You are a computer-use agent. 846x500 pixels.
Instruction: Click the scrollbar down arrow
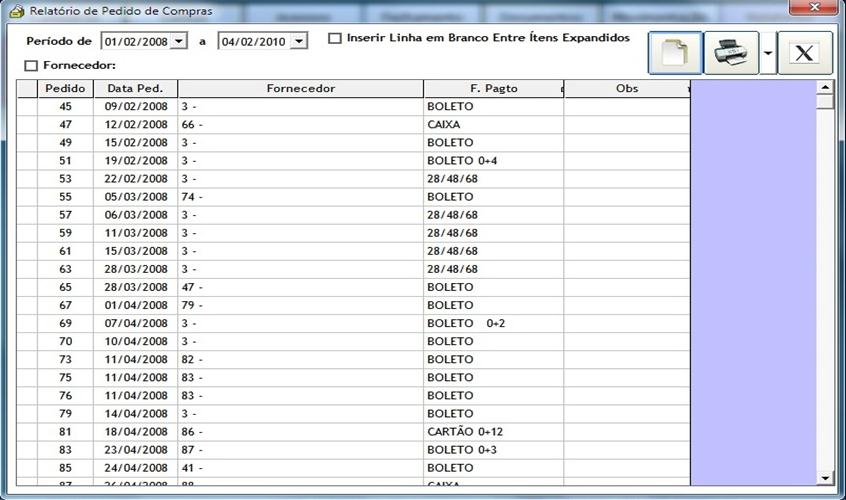pyautogui.click(x=825, y=477)
